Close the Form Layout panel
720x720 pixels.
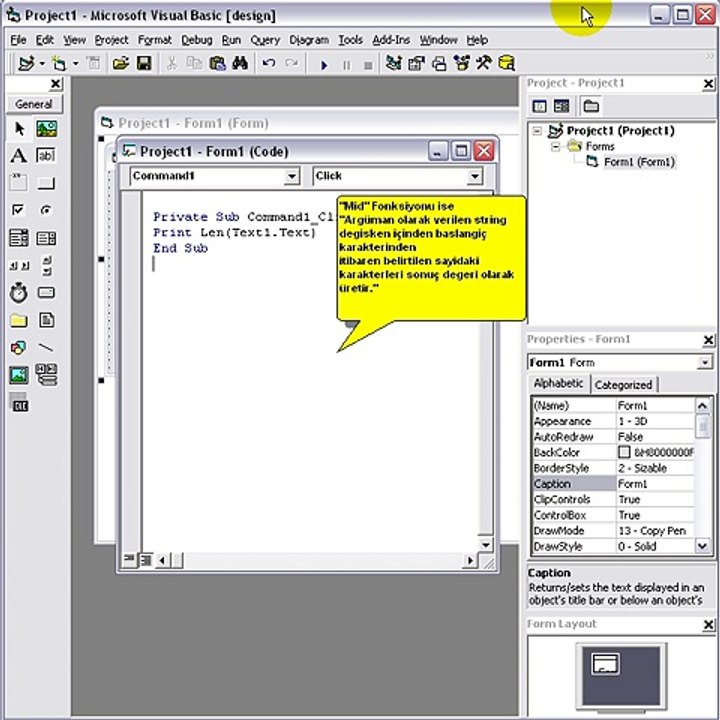(x=708, y=624)
